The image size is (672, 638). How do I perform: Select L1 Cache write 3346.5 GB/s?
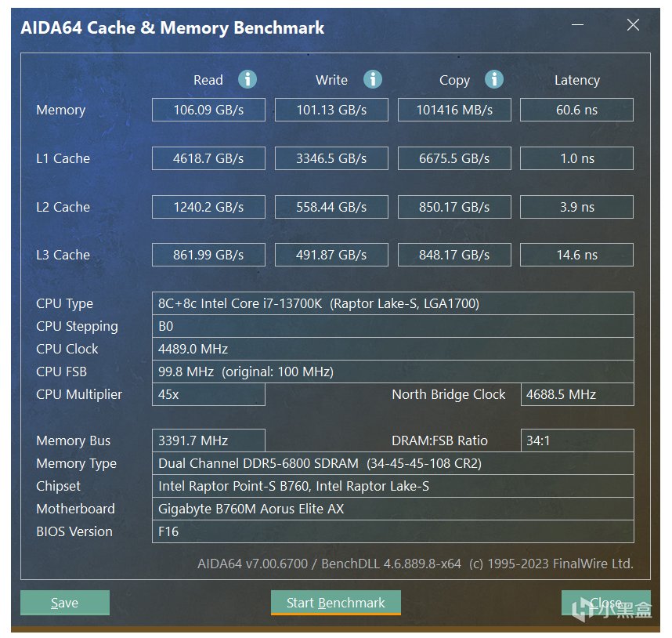pos(331,158)
